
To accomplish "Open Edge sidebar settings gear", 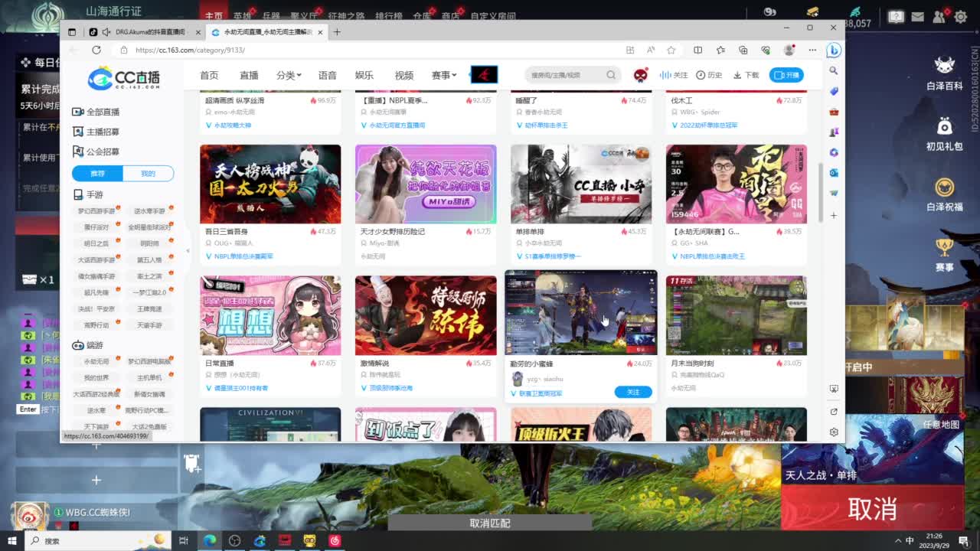I will pyautogui.click(x=834, y=432).
